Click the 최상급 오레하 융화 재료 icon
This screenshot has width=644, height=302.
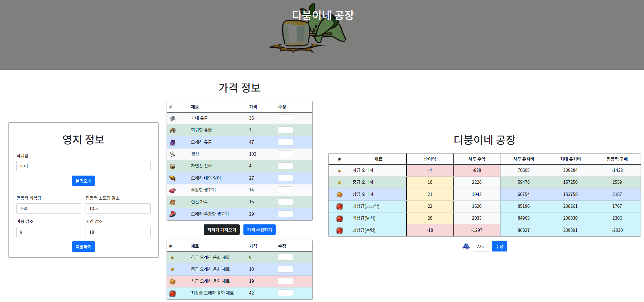coord(172,293)
